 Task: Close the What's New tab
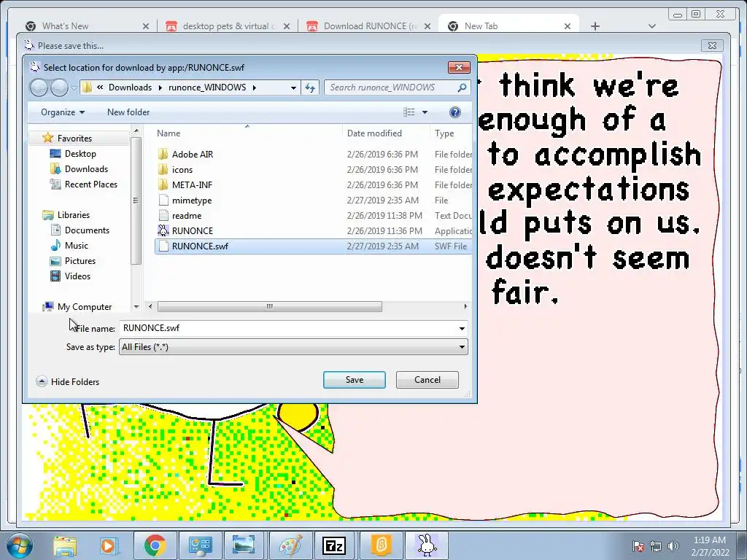[x=146, y=26]
